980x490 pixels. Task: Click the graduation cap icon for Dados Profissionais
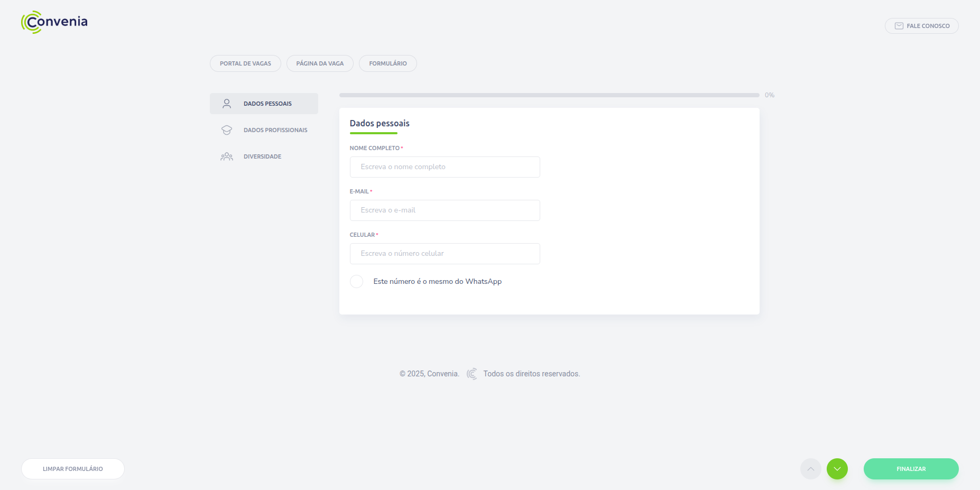(227, 130)
